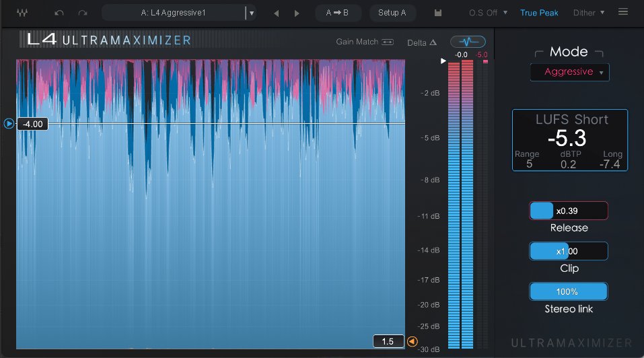Click the Mode label

[569, 52]
